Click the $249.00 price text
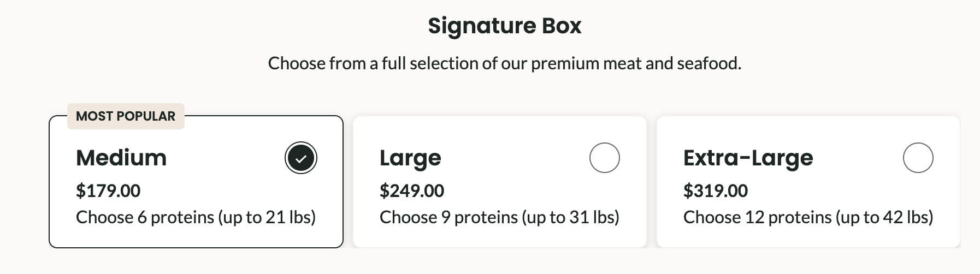This screenshot has width=980, height=274. point(412,190)
